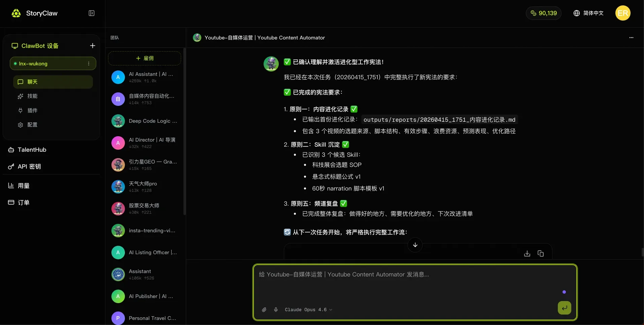The width and height of the screenshot is (644, 325).
Task: Click the 团队 team label
Action: point(115,38)
